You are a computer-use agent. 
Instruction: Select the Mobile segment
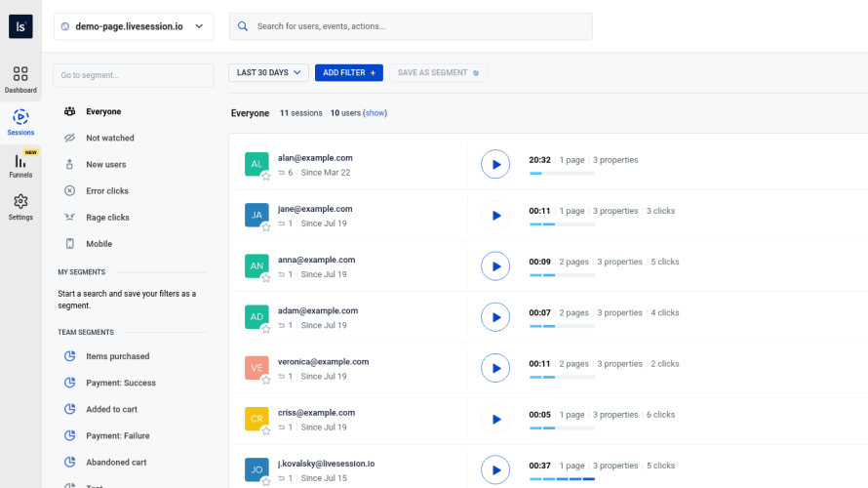coord(99,244)
